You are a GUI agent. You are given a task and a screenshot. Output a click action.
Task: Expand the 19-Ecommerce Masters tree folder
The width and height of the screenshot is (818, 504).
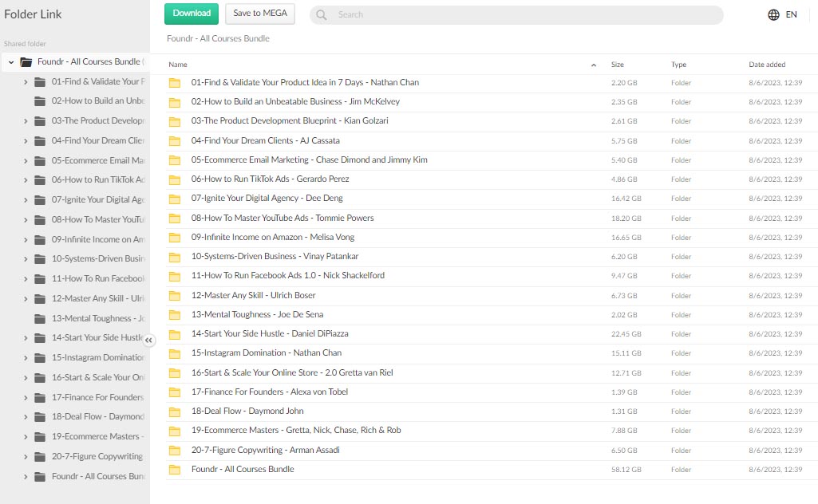[x=26, y=437]
